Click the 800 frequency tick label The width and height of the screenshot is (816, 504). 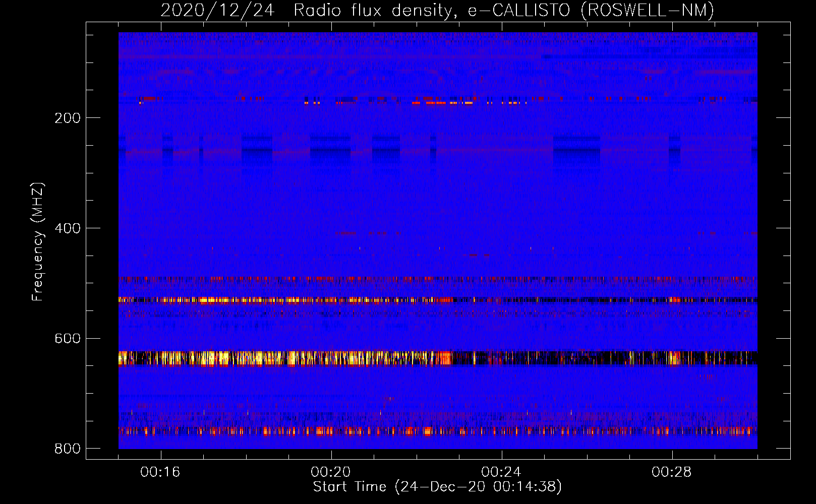pos(68,449)
